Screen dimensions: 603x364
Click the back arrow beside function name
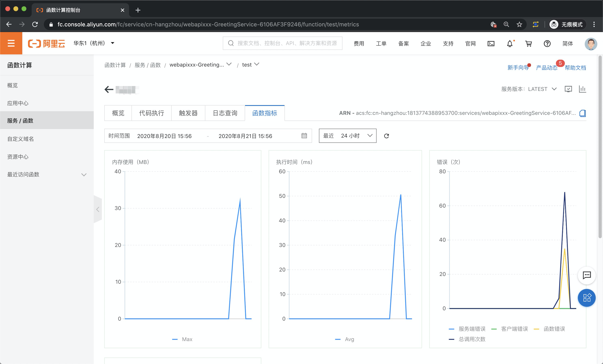point(109,89)
